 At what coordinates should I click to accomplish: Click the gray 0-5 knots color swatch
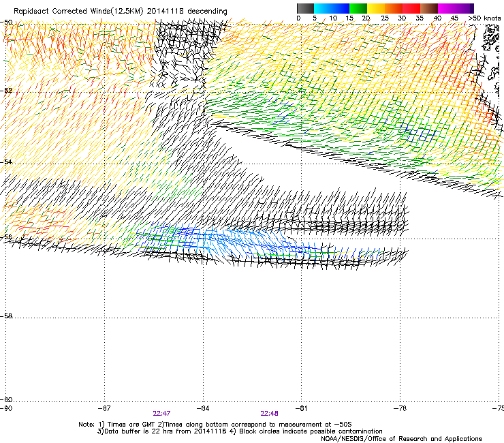[305, 8]
